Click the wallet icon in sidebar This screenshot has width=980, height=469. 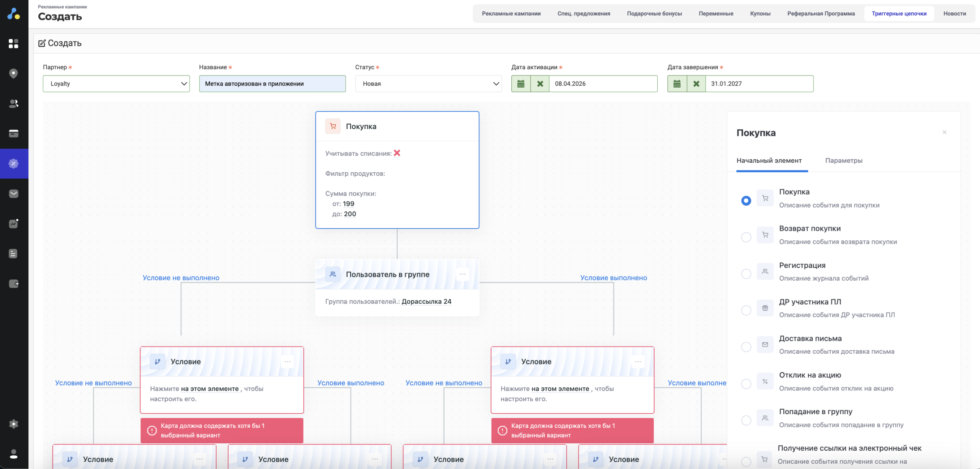pos(13,284)
